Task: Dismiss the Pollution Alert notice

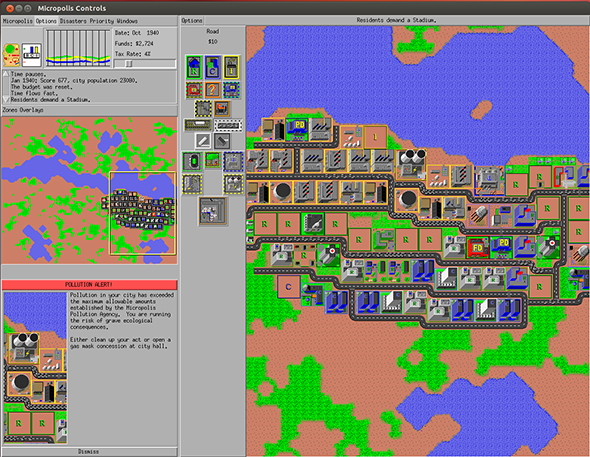Action: [89, 451]
